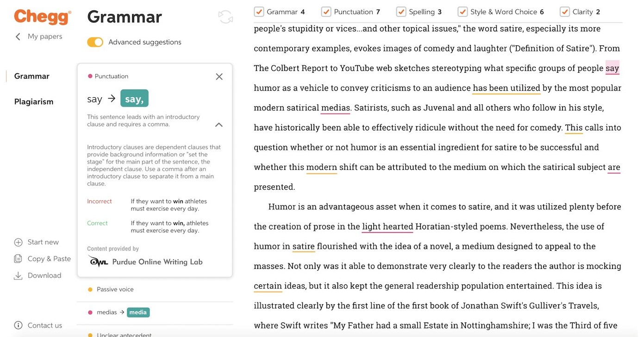Click the 'Correct' example label

pyautogui.click(x=97, y=223)
